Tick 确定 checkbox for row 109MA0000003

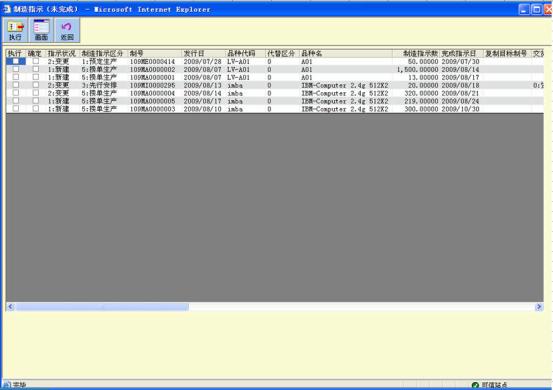[36, 109]
